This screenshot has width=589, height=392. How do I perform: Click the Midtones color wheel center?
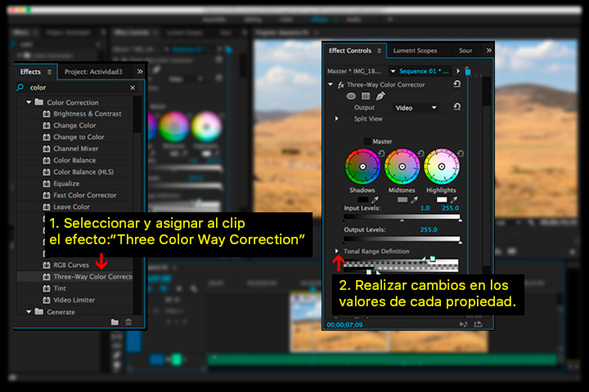tap(402, 166)
